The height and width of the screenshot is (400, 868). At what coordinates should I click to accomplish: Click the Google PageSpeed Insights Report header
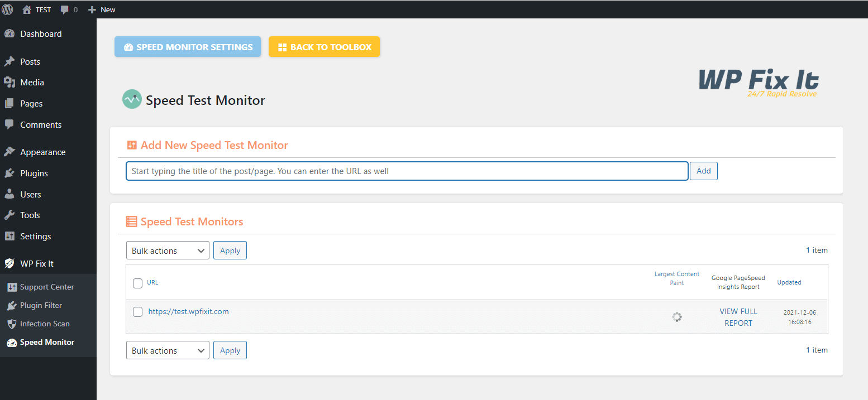pos(738,282)
